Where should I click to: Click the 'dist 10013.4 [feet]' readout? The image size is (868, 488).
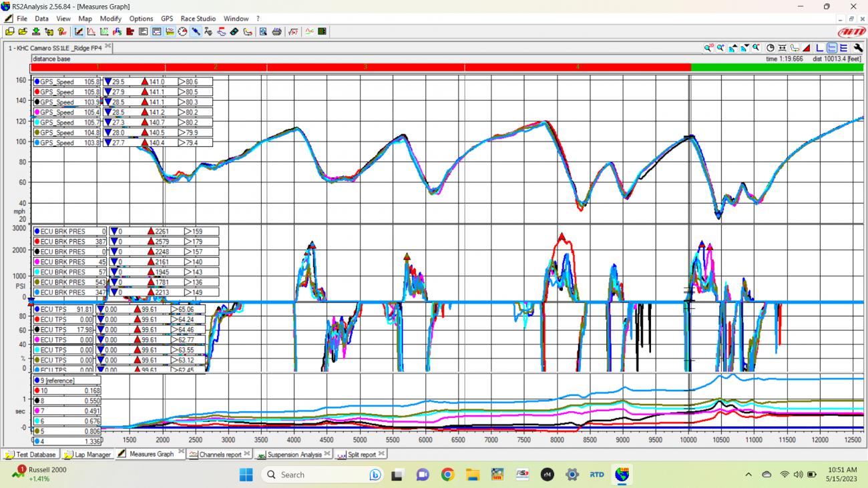point(837,59)
